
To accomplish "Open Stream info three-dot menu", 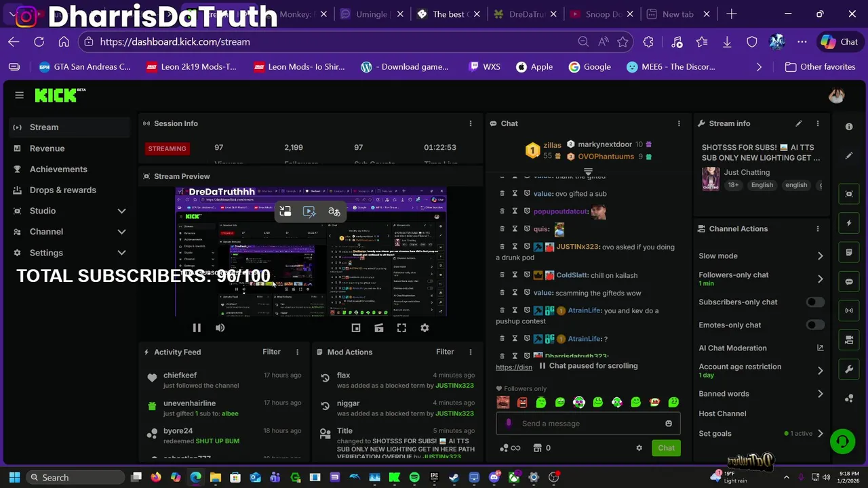I will [817, 123].
